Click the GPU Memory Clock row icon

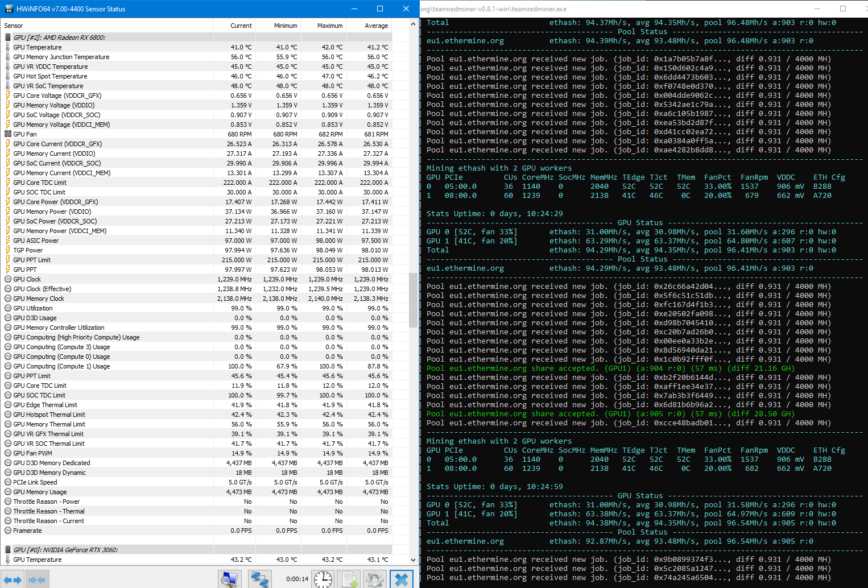(8, 299)
